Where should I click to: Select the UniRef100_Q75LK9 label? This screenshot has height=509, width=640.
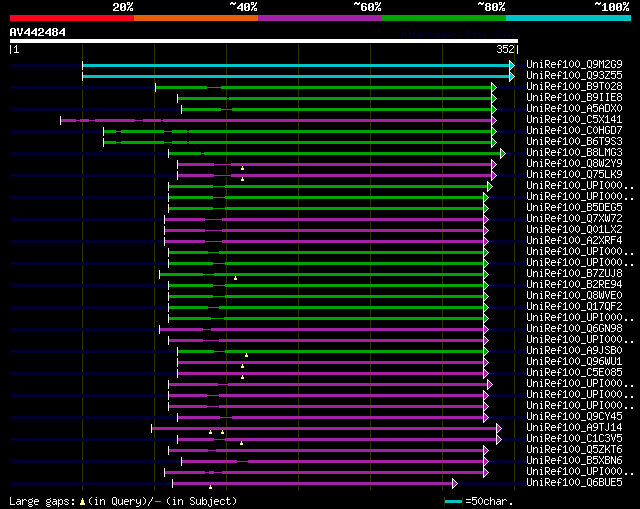point(574,174)
